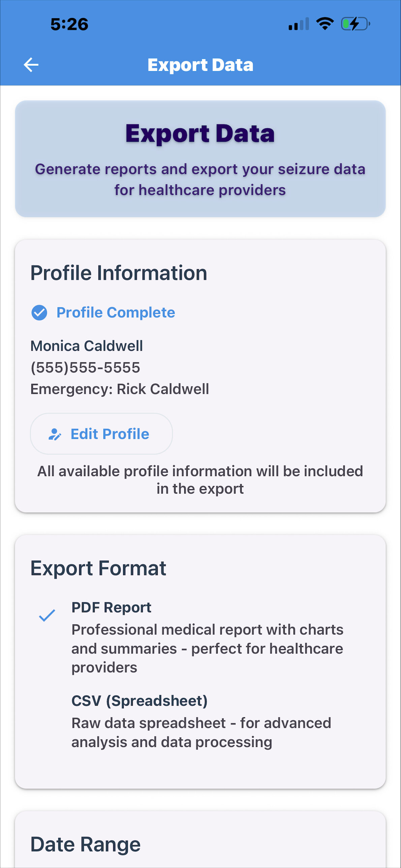401x868 pixels.
Task: Tap the Wi-Fi status icon
Action: 325,24
